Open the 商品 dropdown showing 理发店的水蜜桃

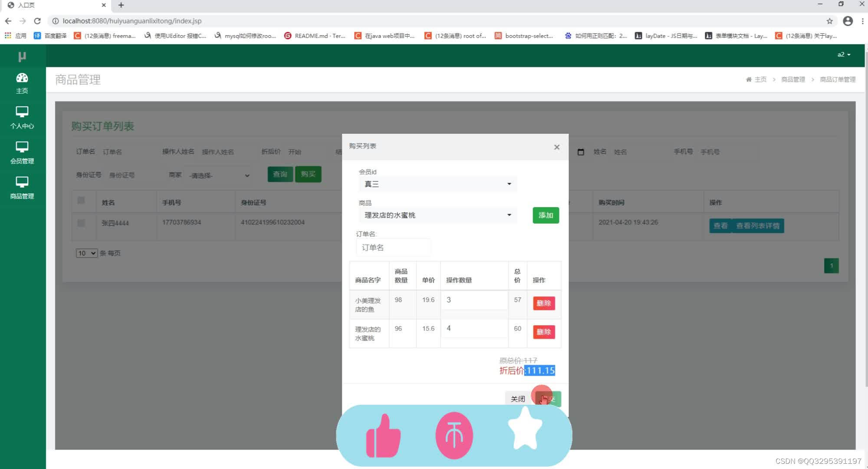click(437, 215)
